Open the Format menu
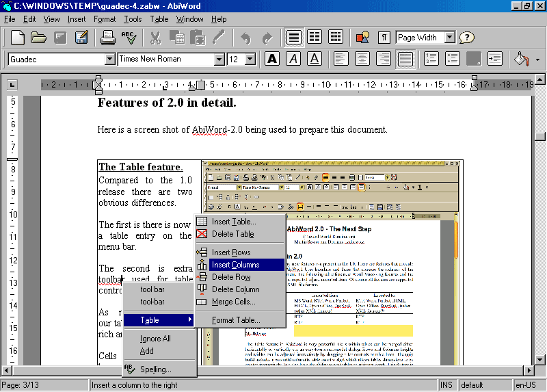 pos(105,19)
